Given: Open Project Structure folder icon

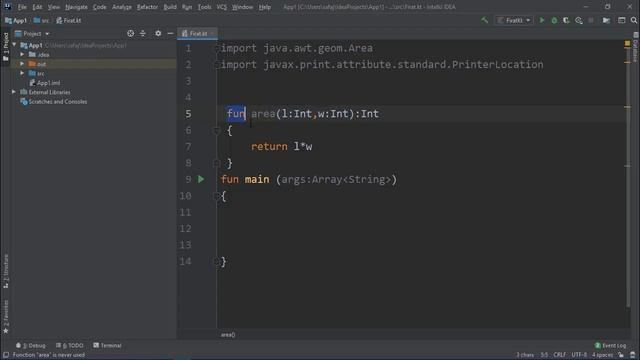Looking at the screenshot, I should coord(606,20).
